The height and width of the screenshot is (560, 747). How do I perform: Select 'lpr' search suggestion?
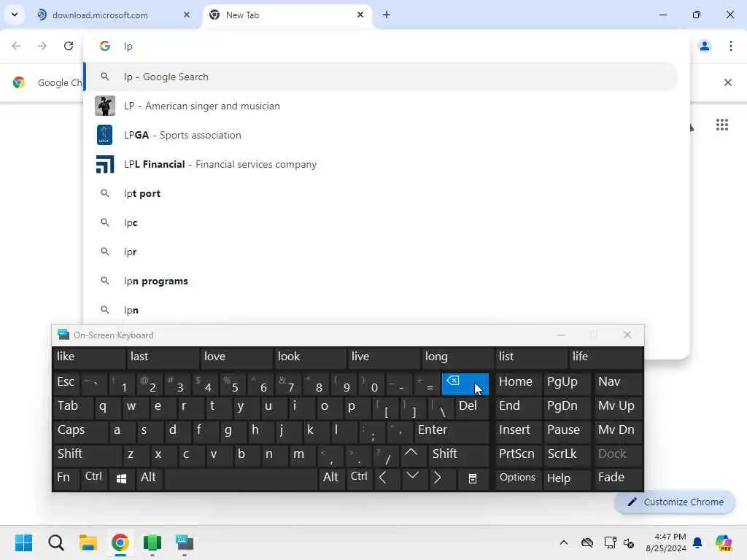(381, 252)
